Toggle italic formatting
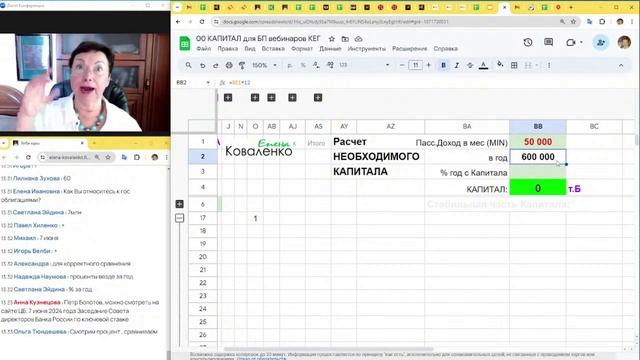 (457, 65)
